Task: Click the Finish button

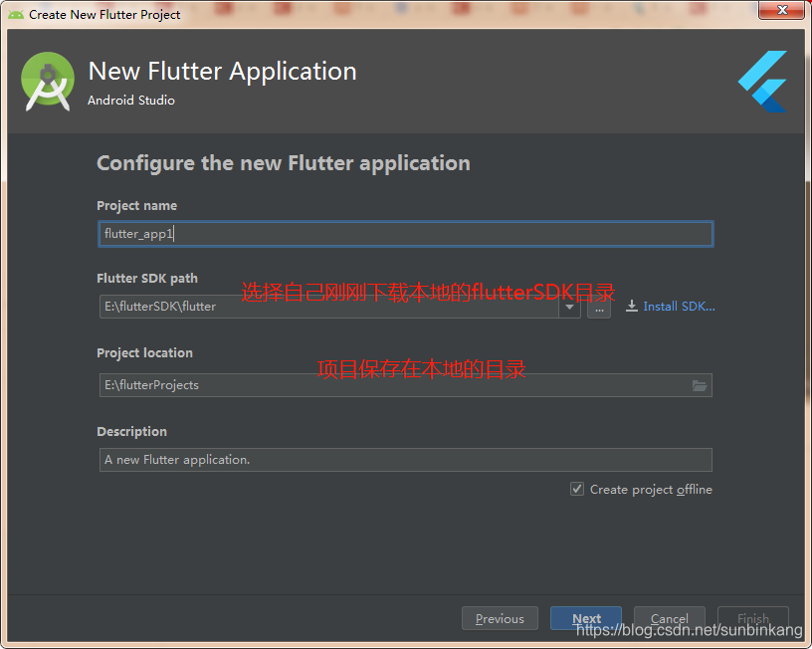Action: click(x=753, y=618)
